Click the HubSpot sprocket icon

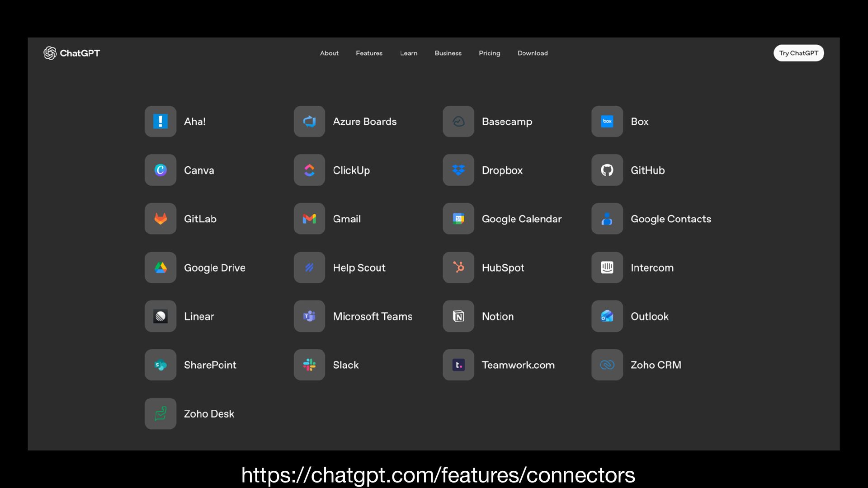(x=458, y=267)
